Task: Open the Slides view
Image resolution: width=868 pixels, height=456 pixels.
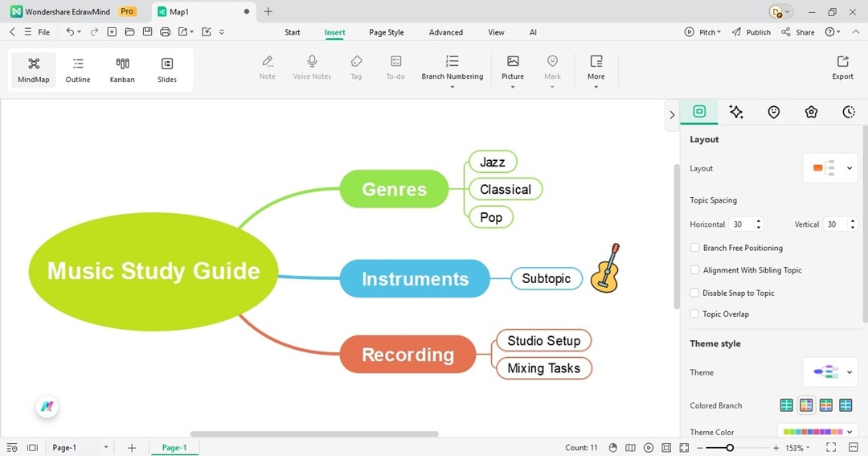Action: pyautogui.click(x=166, y=70)
